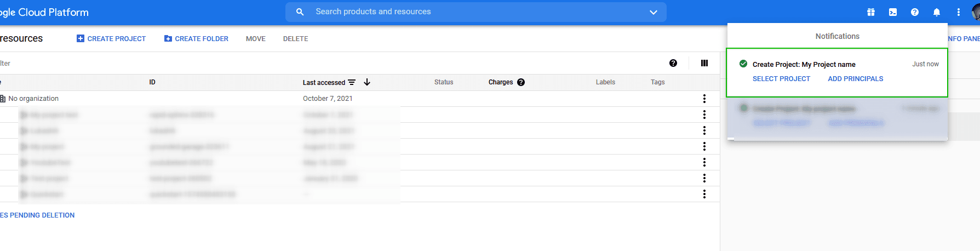
Task: Click the Charges column help icon
Action: [521, 82]
